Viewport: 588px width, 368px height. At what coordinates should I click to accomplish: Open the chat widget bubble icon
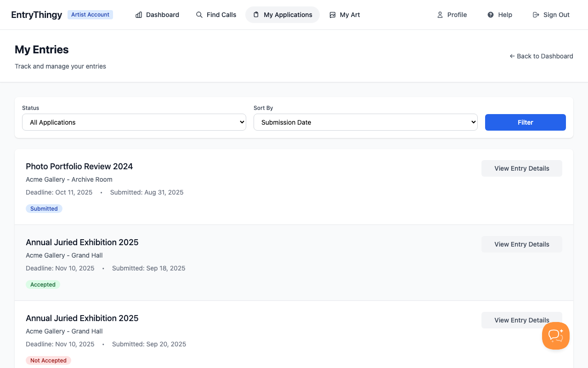[x=555, y=336]
